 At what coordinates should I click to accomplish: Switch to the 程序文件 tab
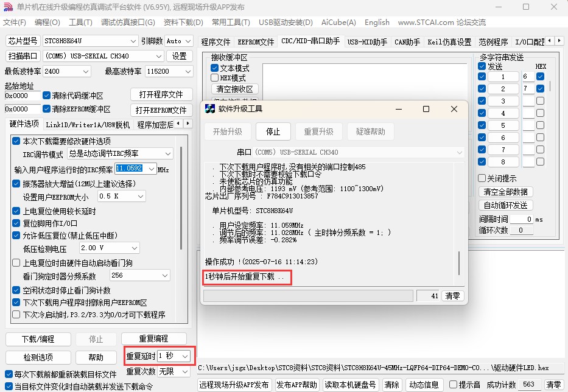pos(216,42)
